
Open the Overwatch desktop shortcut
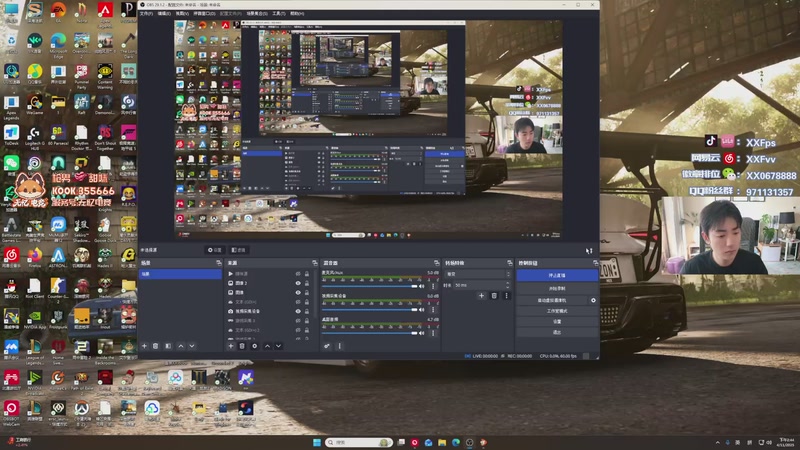pos(82,412)
